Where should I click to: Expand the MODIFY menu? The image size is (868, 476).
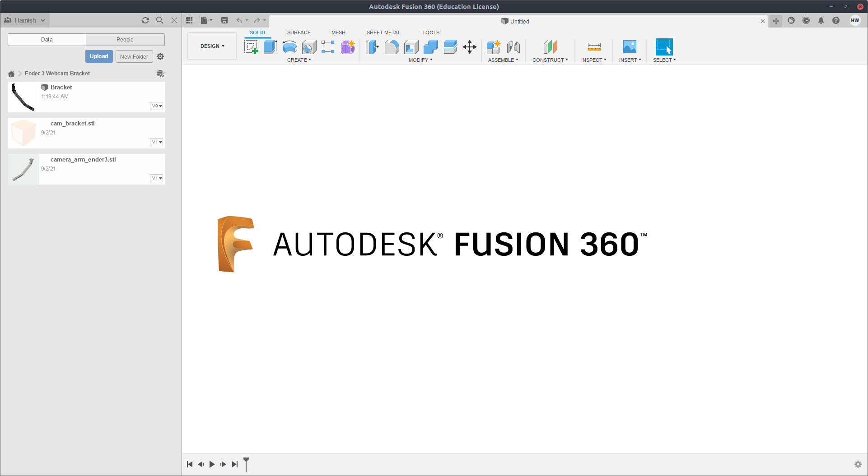click(420, 60)
